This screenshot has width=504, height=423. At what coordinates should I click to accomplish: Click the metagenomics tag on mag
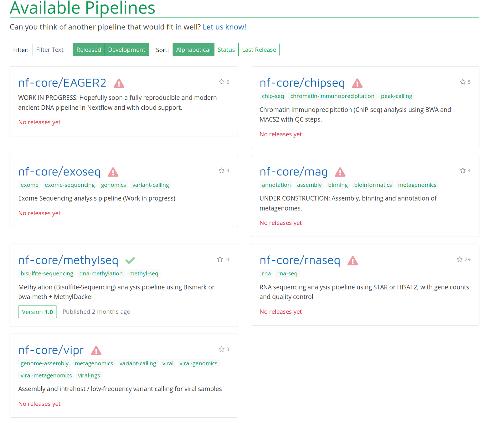pyautogui.click(x=417, y=185)
